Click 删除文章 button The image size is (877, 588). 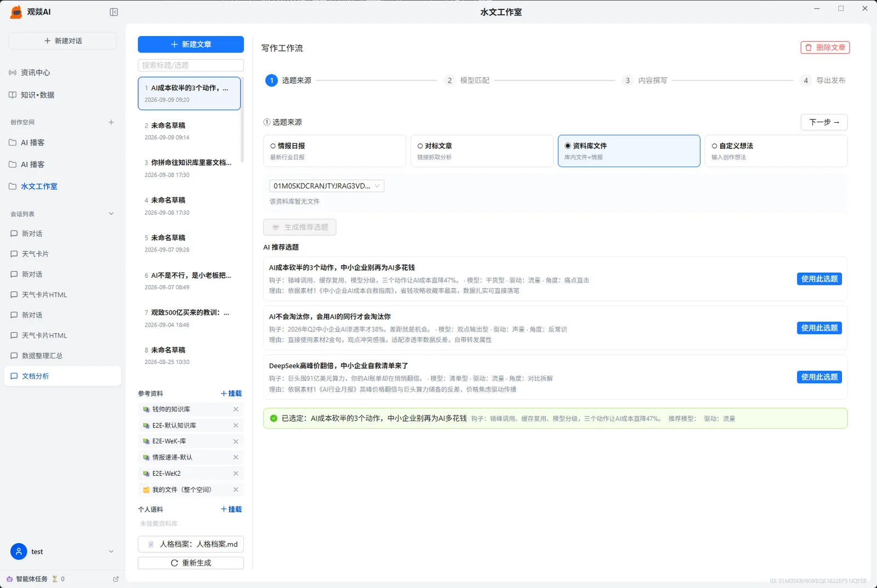(825, 48)
